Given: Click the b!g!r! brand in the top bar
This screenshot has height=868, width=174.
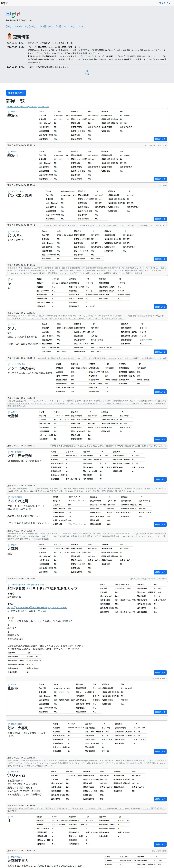Looking at the screenshot, I should tap(5, 3).
